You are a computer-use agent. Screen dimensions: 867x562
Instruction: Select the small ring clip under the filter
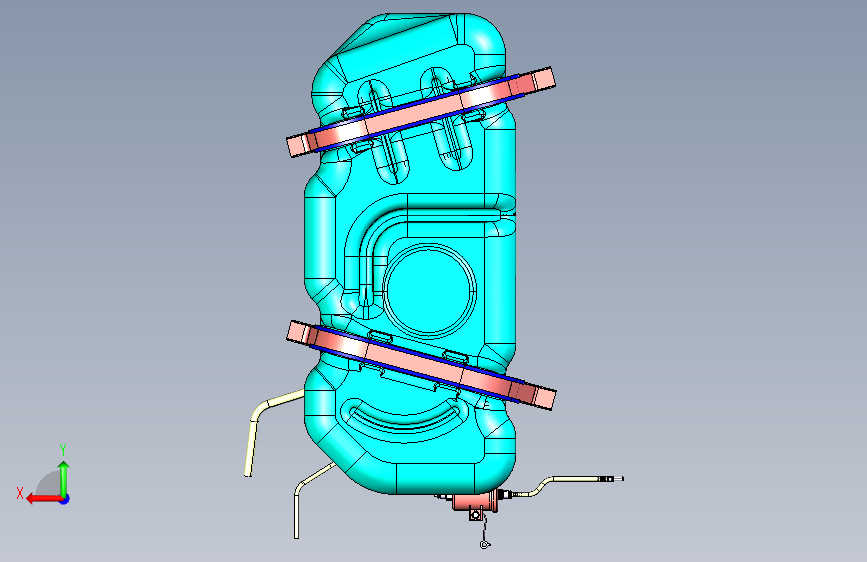[484, 545]
